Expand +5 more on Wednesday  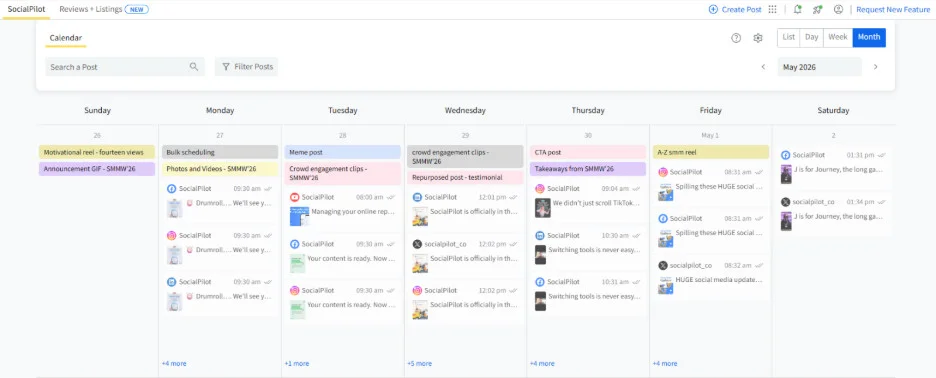coord(419,363)
